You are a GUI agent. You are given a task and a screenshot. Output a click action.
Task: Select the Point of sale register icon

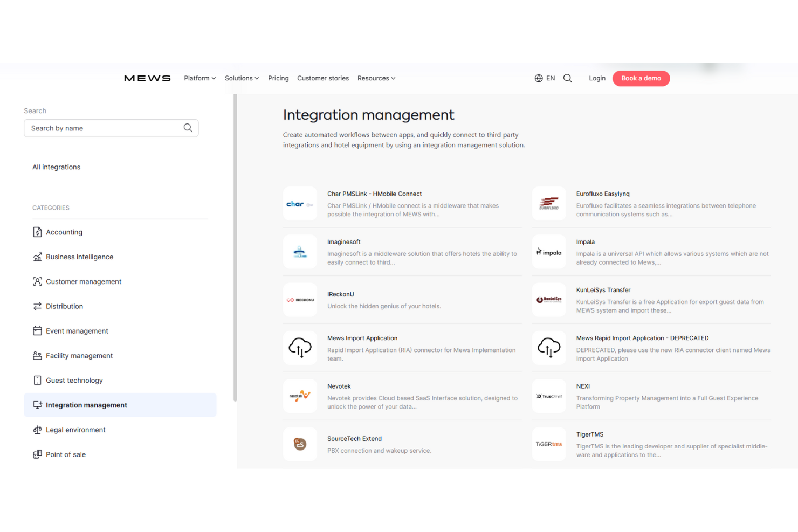click(x=37, y=454)
